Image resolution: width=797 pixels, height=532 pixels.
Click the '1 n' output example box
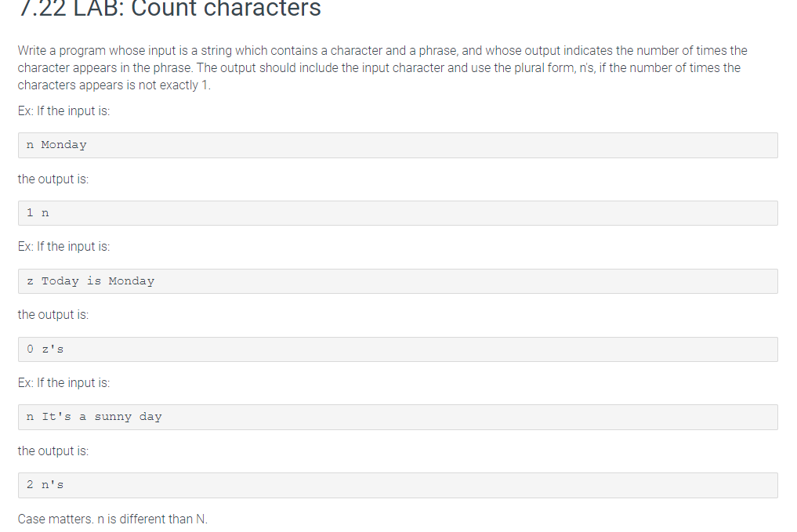[x=397, y=213]
